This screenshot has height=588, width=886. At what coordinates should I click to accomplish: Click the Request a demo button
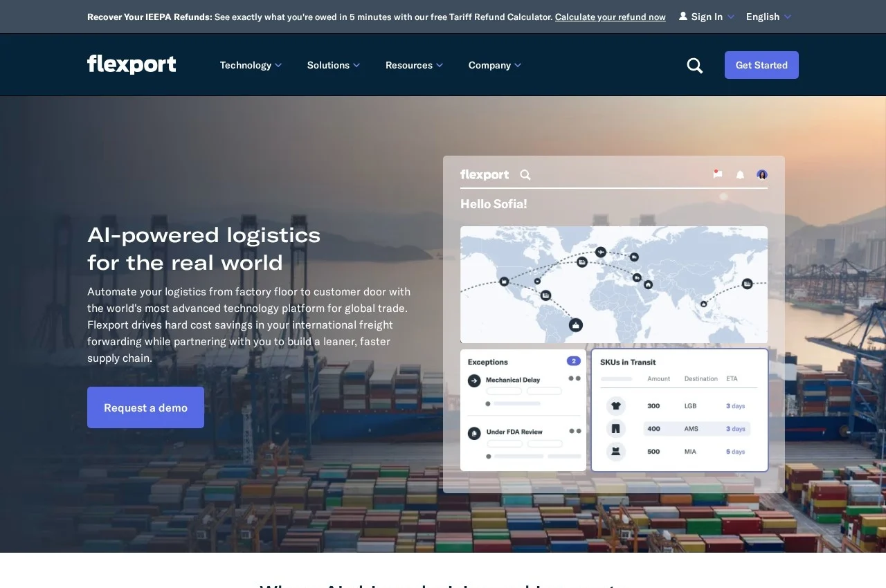pos(145,407)
